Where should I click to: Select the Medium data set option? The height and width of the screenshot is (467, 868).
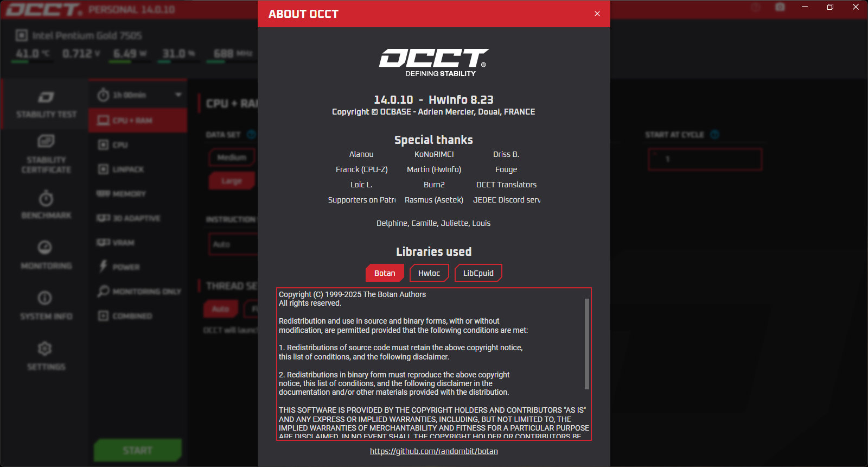[x=232, y=157]
